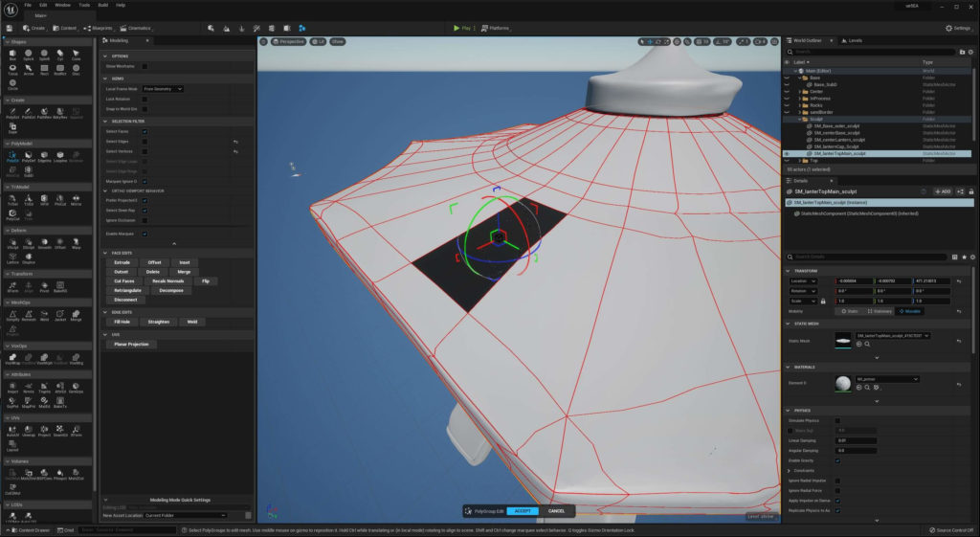Viewport: 980px width, 537px height.
Task: Select the Lattice deform tool
Action: click(x=12, y=258)
